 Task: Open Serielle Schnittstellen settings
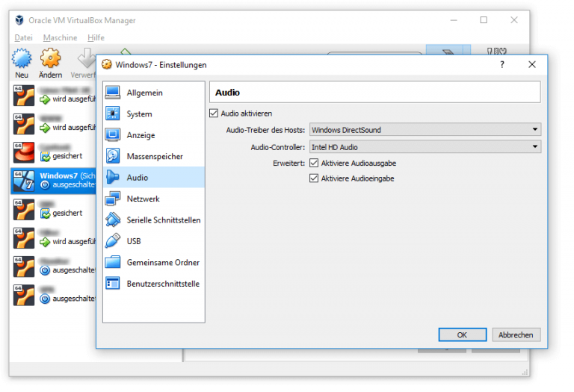click(x=154, y=220)
